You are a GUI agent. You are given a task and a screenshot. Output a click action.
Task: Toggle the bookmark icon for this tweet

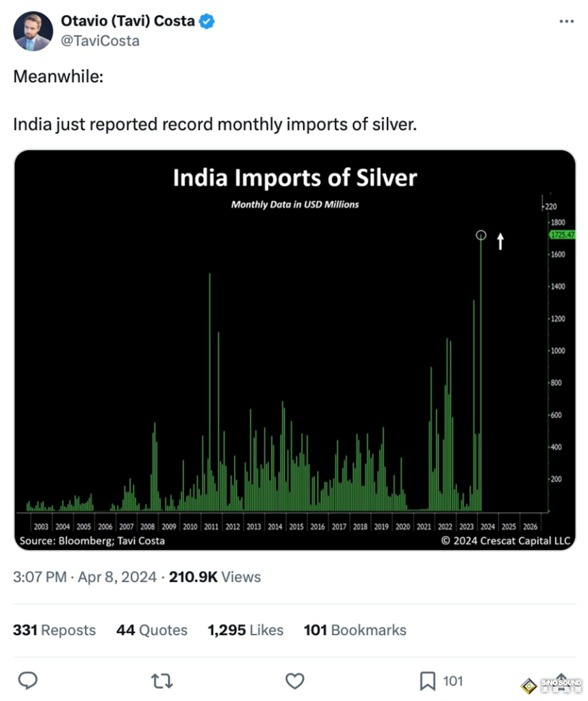(x=427, y=680)
